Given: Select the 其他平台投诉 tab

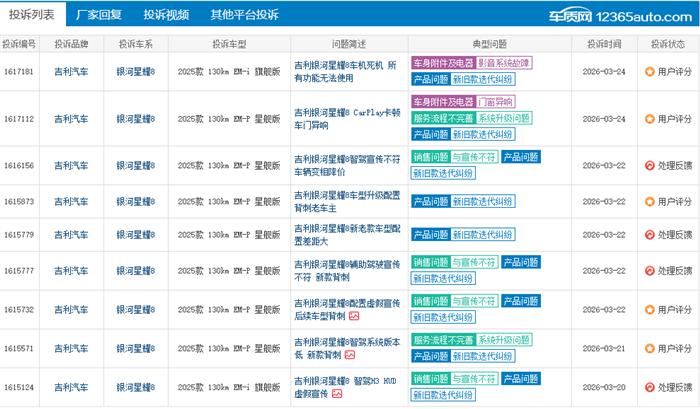Looking at the screenshot, I should point(244,15).
